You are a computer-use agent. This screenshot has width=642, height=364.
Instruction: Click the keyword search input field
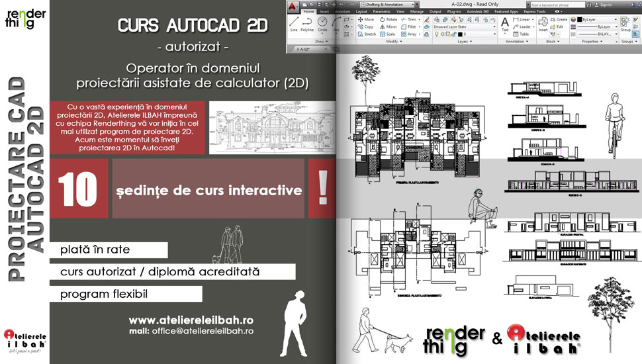coord(557,5)
